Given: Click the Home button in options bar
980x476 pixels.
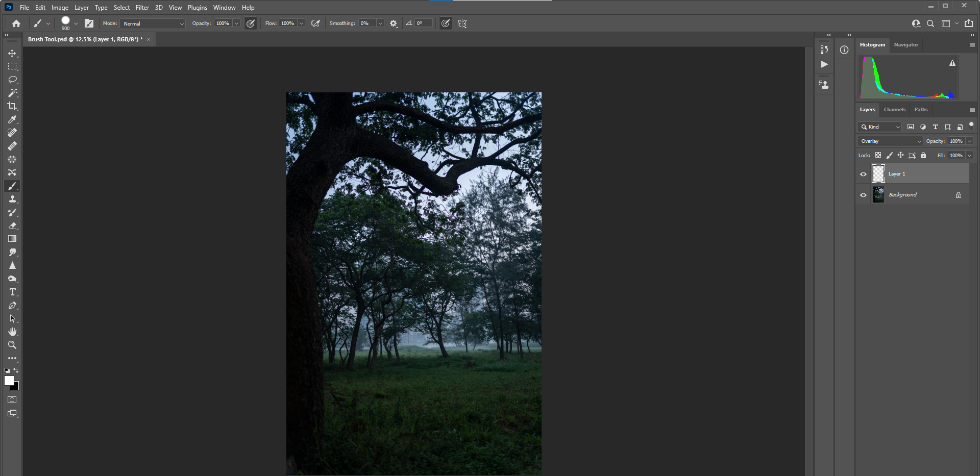Looking at the screenshot, I should pyautogui.click(x=16, y=23).
